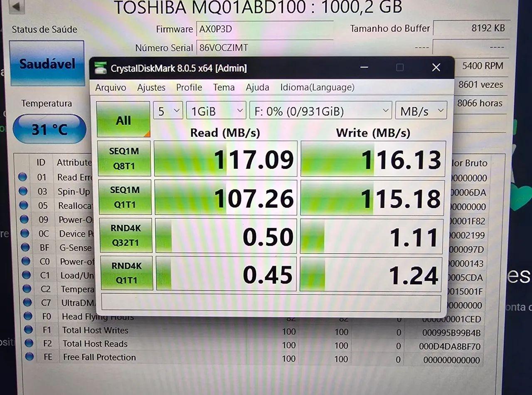Click the status dot for attribute C1
Viewport: 532px width, 395px height.
pyautogui.click(x=26, y=275)
